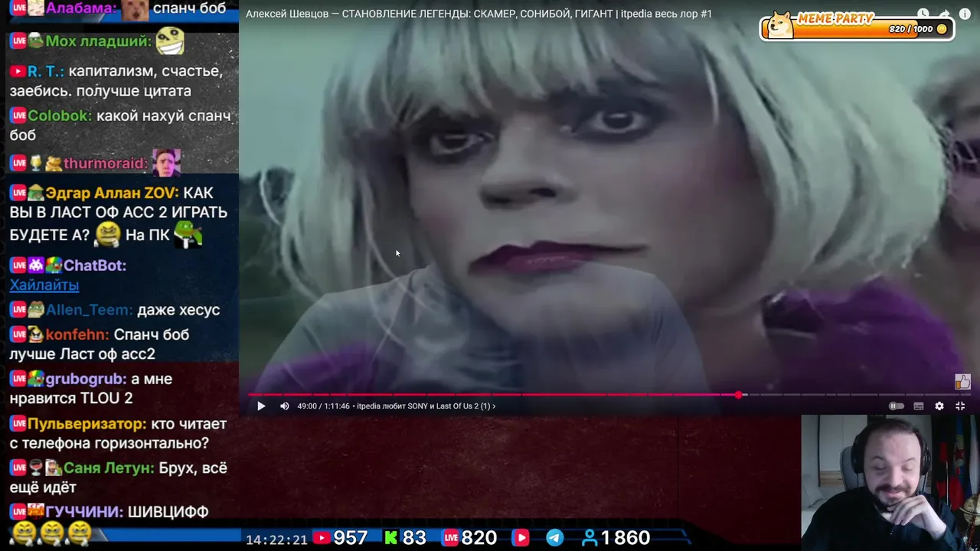Open the 'Хайлайты' link in chat
980x551 pixels.
[44, 285]
